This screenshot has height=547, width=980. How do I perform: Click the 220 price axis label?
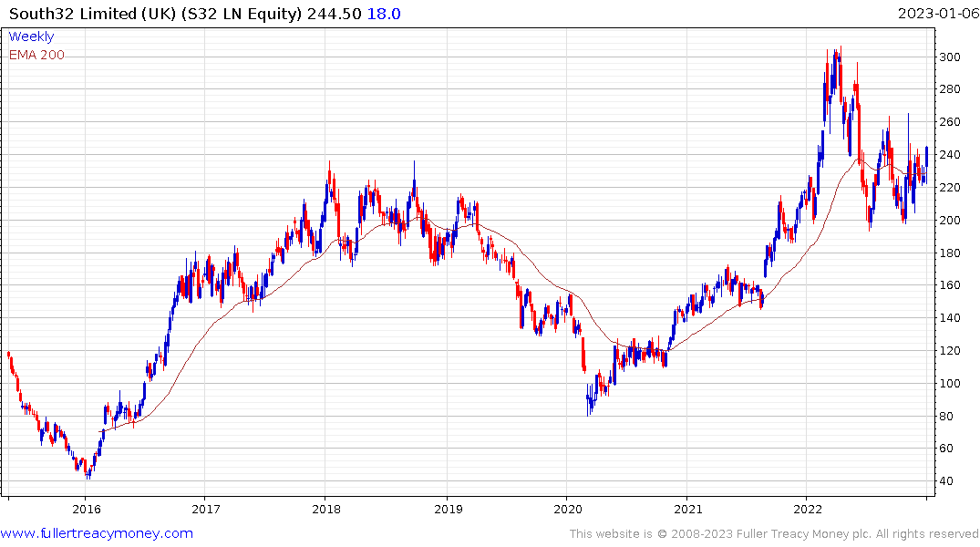pos(950,188)
